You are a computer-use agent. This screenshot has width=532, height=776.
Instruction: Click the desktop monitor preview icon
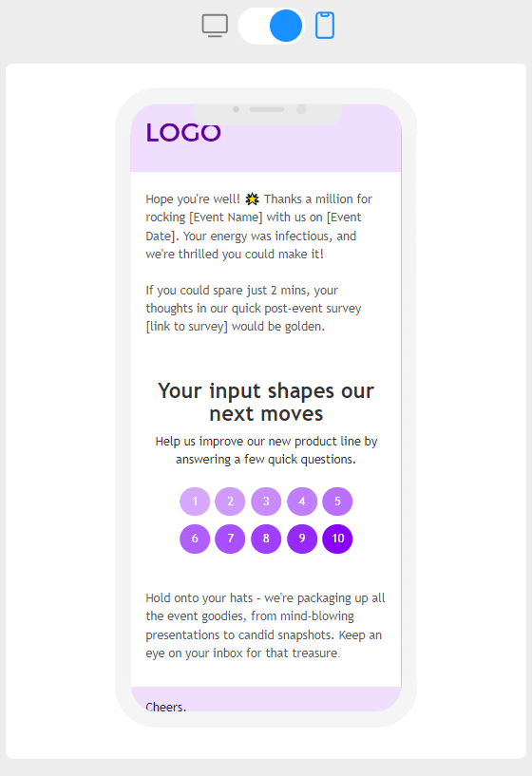click(215, 26)
